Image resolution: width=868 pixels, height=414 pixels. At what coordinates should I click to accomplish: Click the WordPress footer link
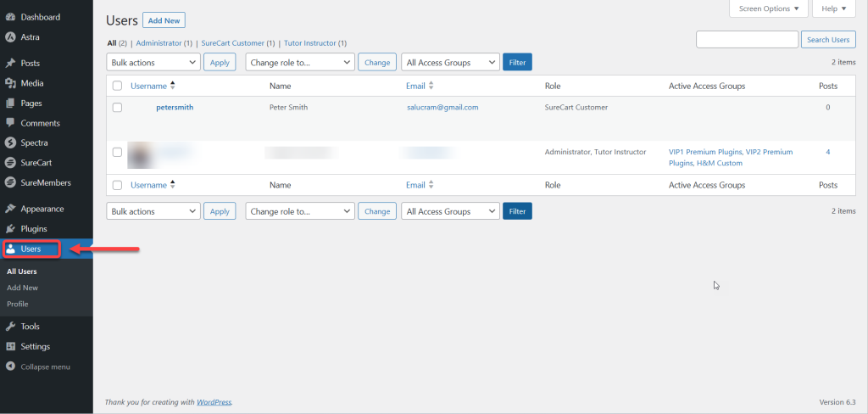click(x=214, y=402)
